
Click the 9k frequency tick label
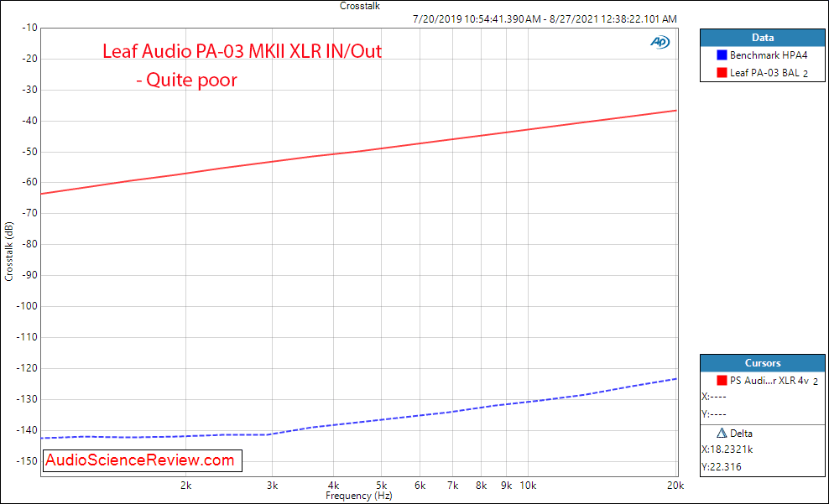pos(507,486)
